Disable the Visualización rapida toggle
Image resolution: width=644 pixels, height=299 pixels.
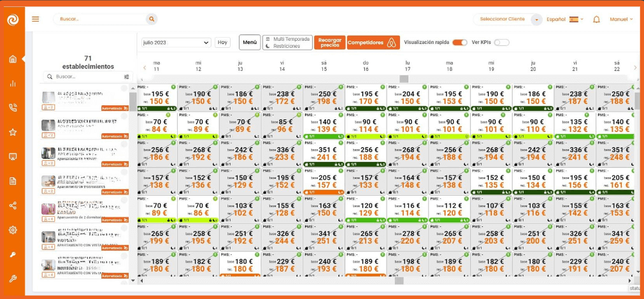tap(459, 43)
